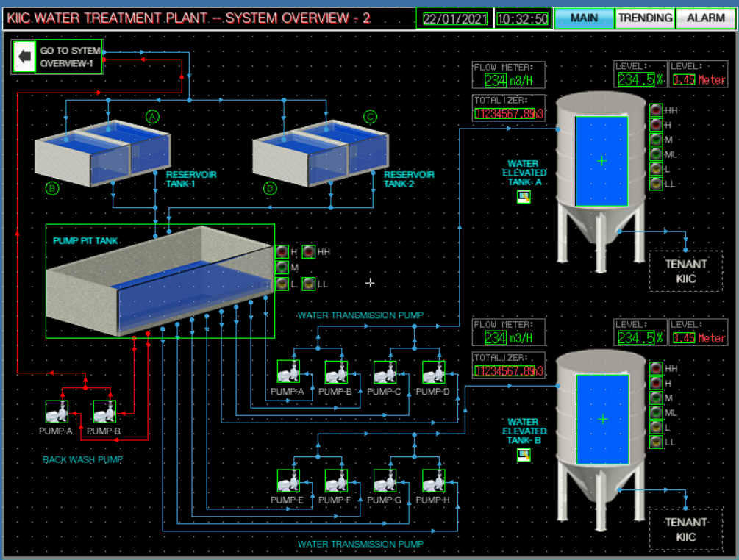Select the PUMP-E icon
The image size is (739, 560).
(288, 481)
